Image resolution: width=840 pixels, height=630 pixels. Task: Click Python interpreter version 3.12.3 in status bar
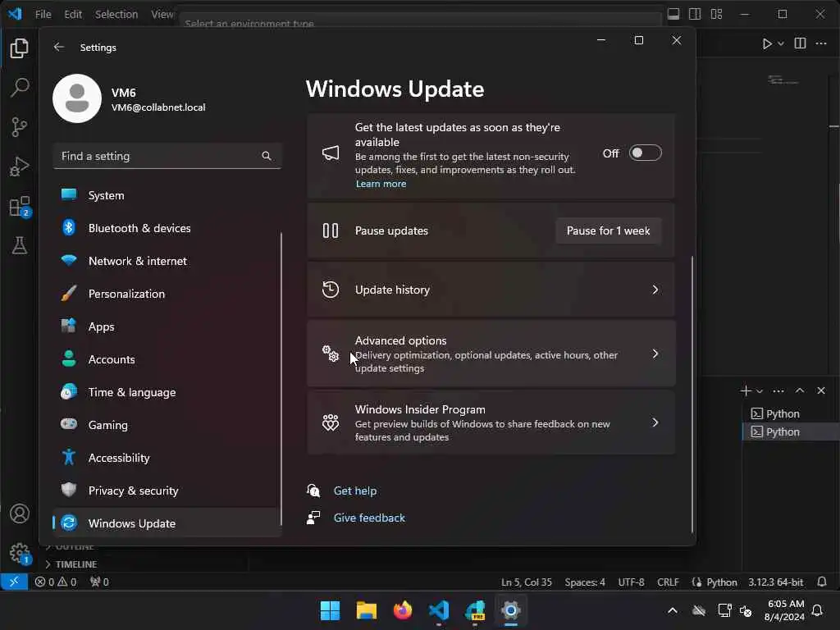[x=775, y=582]
